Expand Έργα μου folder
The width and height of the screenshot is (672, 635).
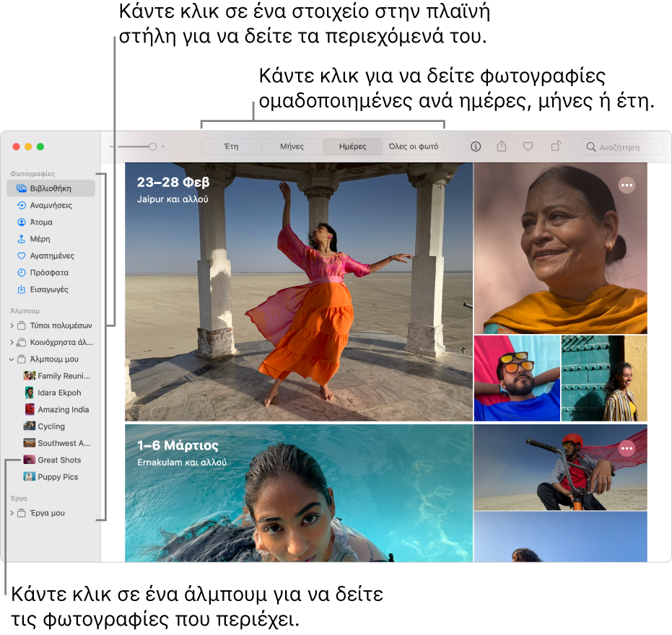[x=12, y=513]
